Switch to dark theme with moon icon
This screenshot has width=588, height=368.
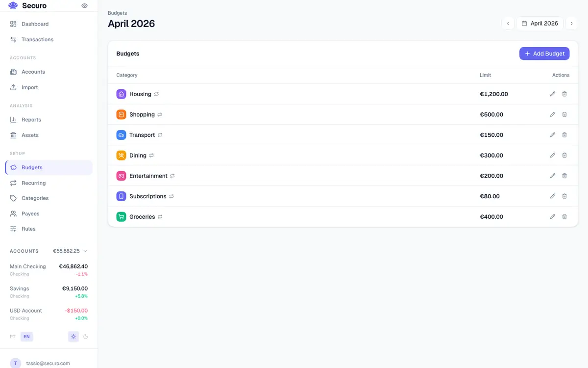[86, 337]
